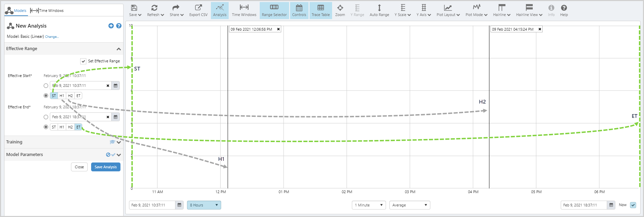Image resolution: width=644 pixels, height=217 pixels.
Task: Uncheck Set Effective Range checkbox
Action: [83, 61]
